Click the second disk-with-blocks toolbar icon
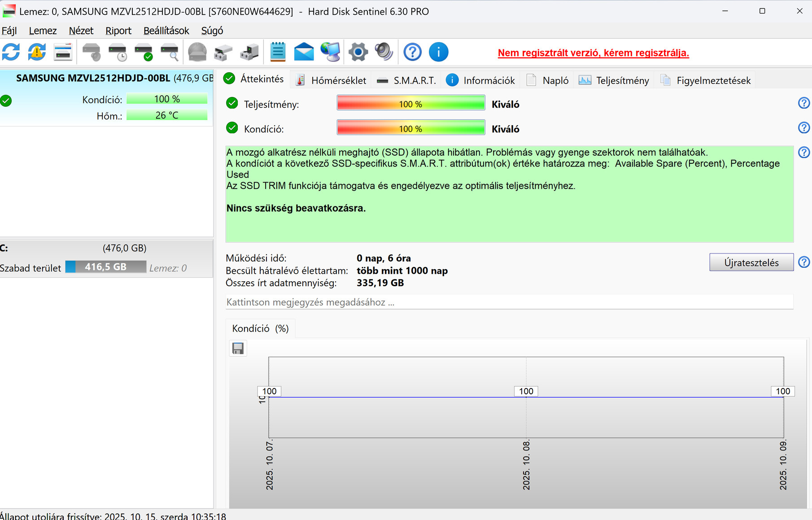This screenshot has width=812, height=520. click(x=249, y=52)
